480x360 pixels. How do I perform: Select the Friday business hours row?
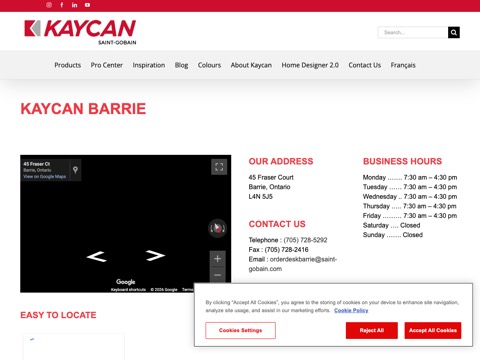pyautogui.click(x=410, y=216)
